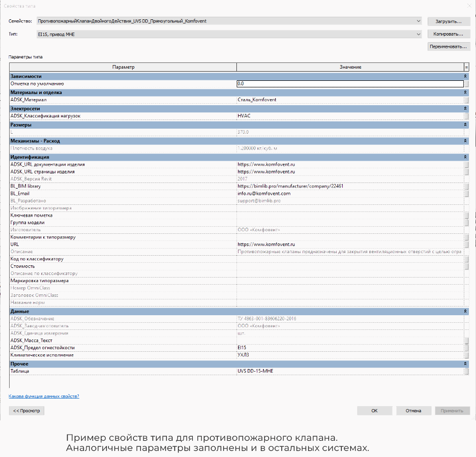This screenshot has width=476, height=457.
Task: Click associate button for Группа модели row
Action: pyautogui.click(x=466, y=223)
